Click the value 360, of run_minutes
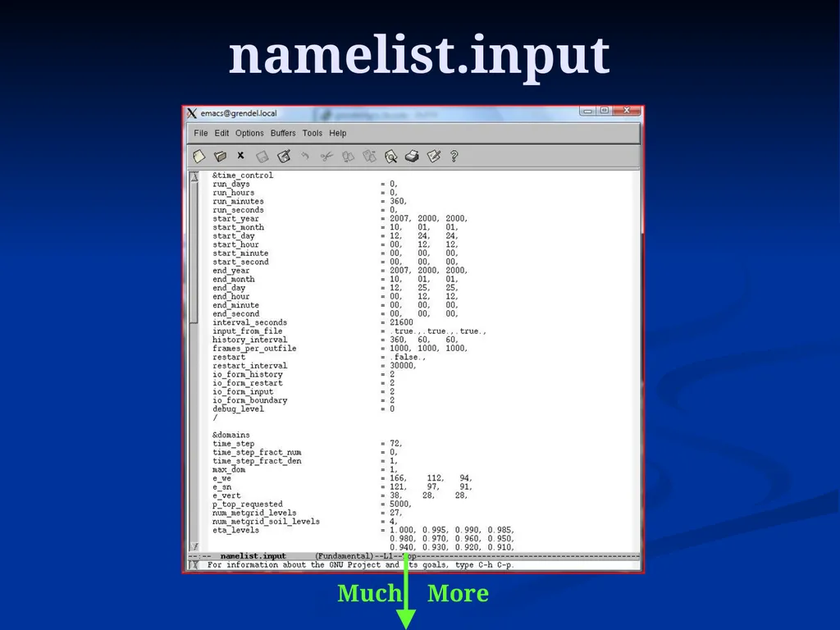 pos(398,202)
